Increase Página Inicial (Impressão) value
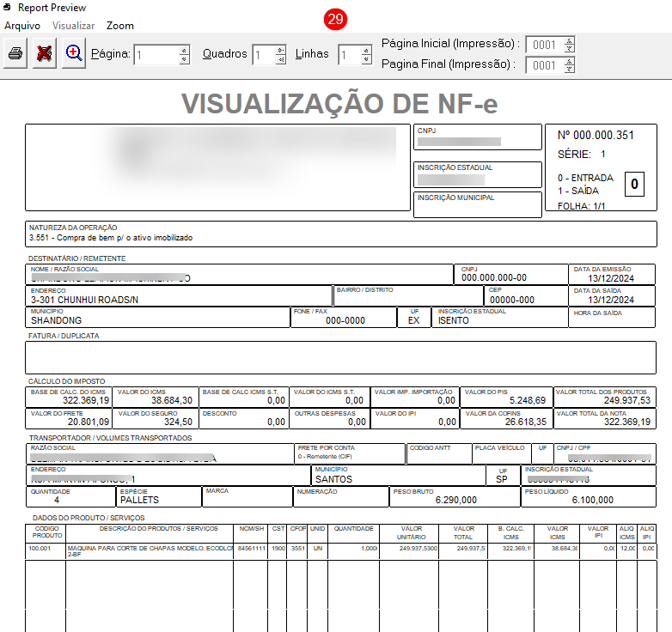The image size is (672, 632). pyautogui.click(x=570, y=40)
